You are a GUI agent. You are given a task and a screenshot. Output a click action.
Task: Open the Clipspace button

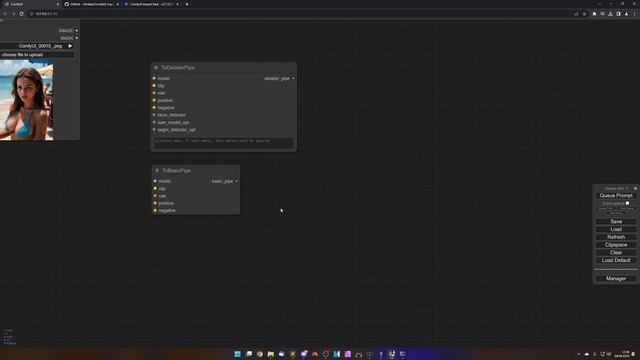616,245
